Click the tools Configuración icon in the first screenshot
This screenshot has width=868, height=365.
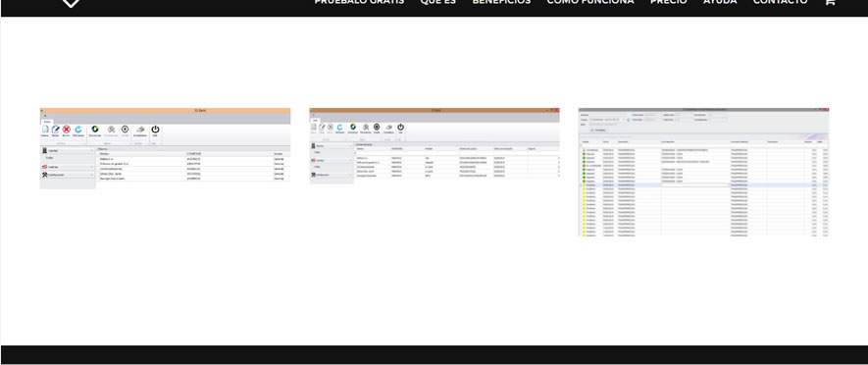[x=44, y=175]
